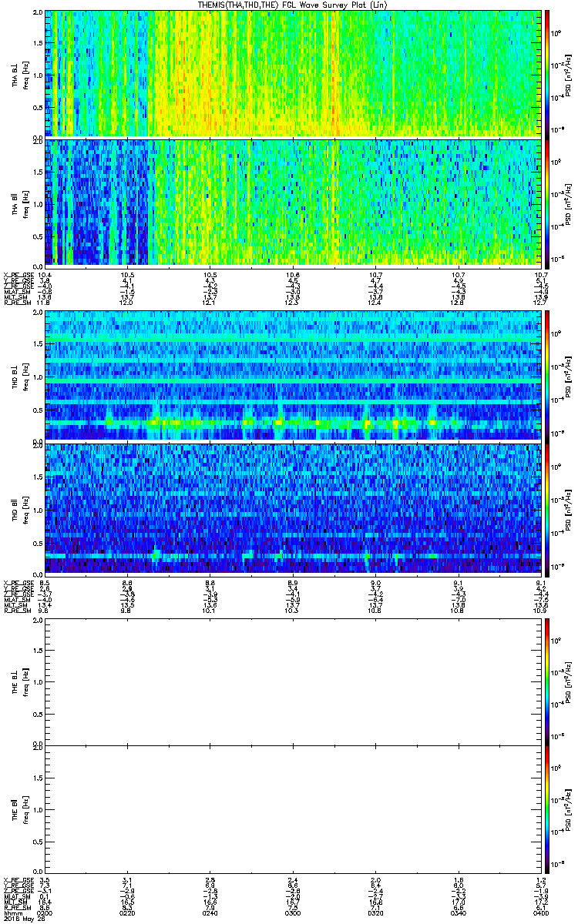Click the 0200 time label on bottom axis
This screenshot has width=578, height=924.
[x=45, y=912]
